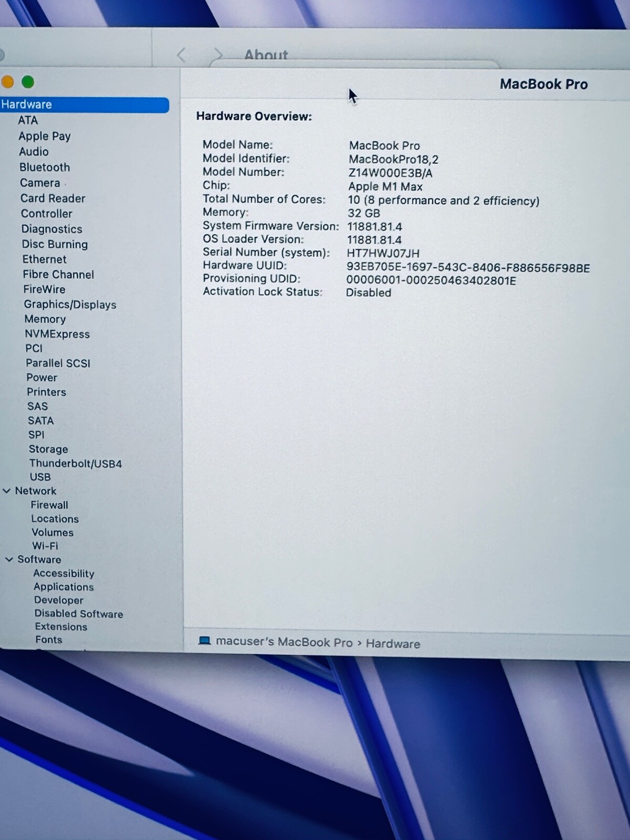Open Thunderbolt/USB4 section
Image resolution: width=630 pixels, height=840 pixels.
[76, 464]
